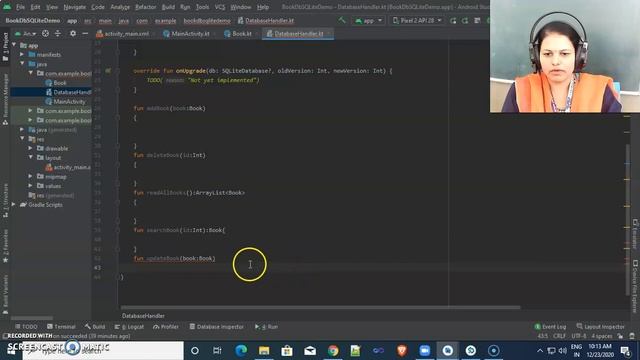The height and width of the screenshot is (360, 640).
Task: Click the collapse all icon in Project panel
Action: pos(58,33)
